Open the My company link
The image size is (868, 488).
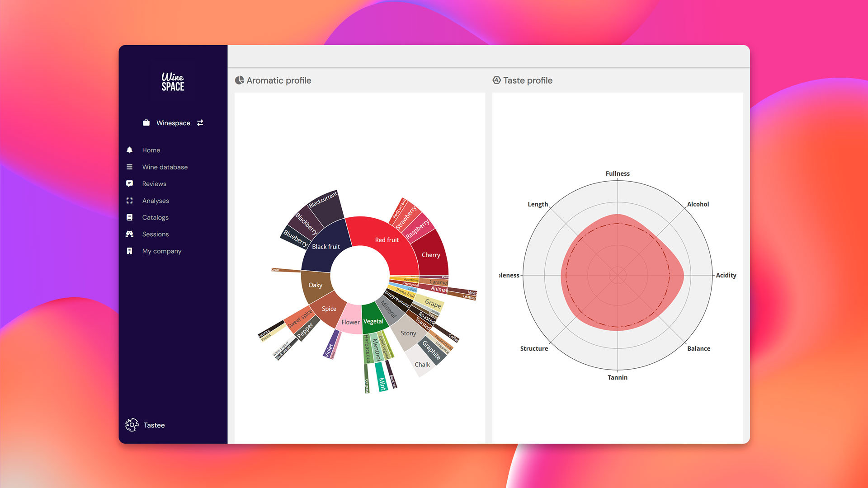click(161, 251)
